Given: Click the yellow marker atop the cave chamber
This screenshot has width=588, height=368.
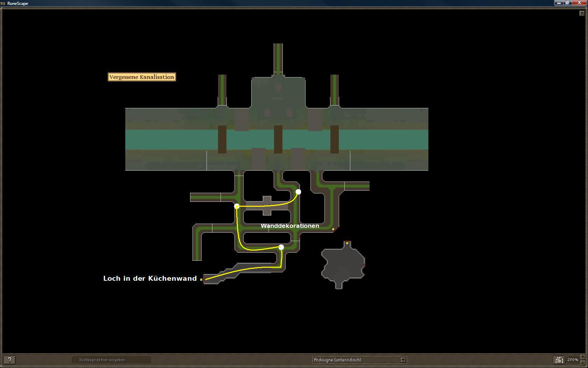Looking at the screenshot, I should coord(347,243).
